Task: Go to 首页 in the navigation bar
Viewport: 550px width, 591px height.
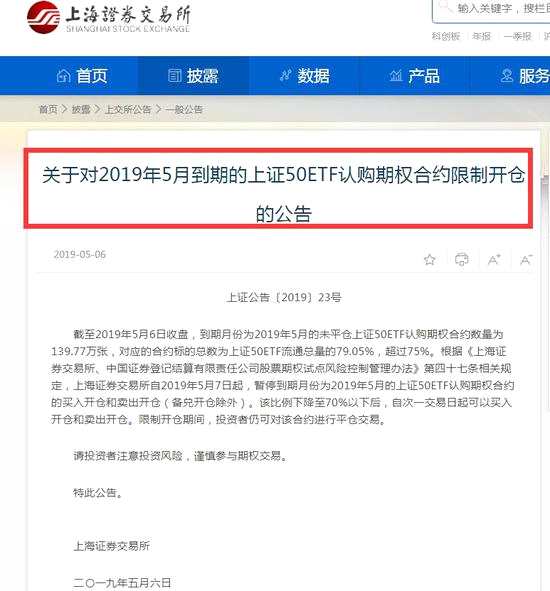Action: click(x=82, y=76)
